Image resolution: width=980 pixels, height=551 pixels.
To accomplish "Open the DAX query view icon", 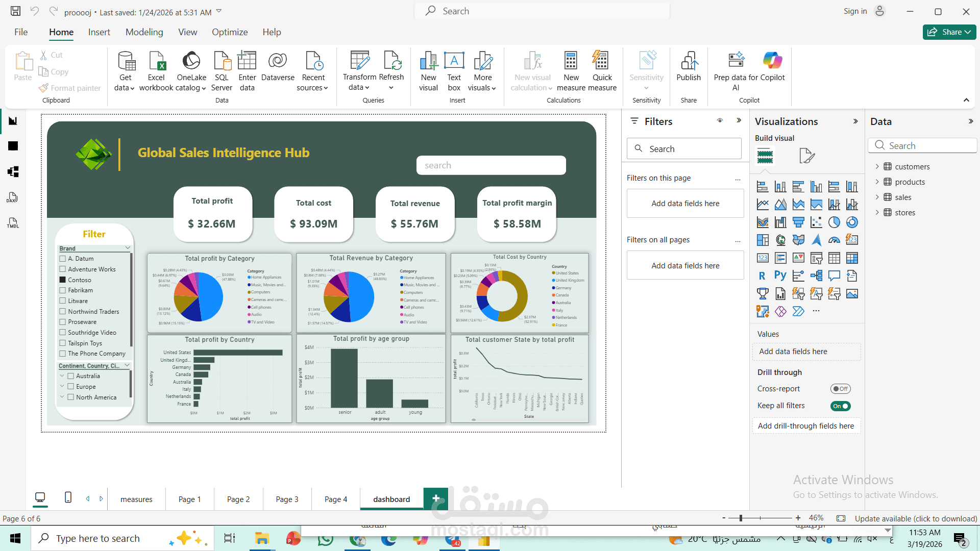I will pyautogui.click(x=13, y=197).
